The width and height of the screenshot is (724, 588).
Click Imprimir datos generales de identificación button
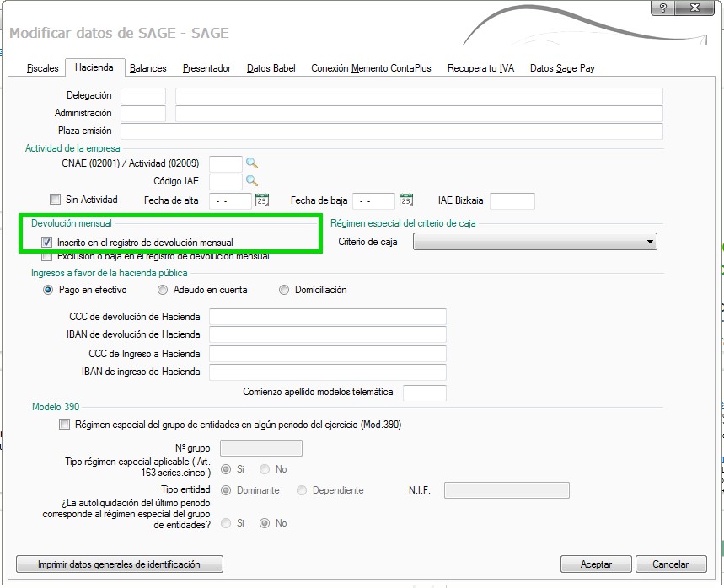tap(119, 564)
